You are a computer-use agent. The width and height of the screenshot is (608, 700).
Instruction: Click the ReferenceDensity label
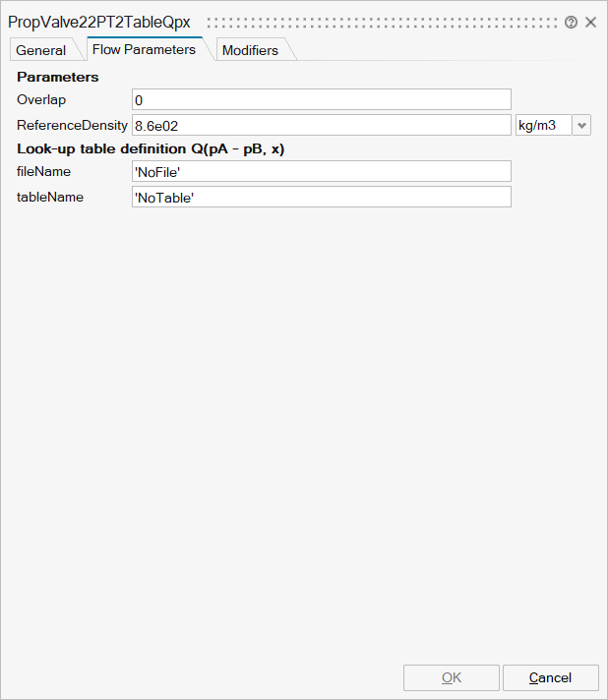point(72,125)
